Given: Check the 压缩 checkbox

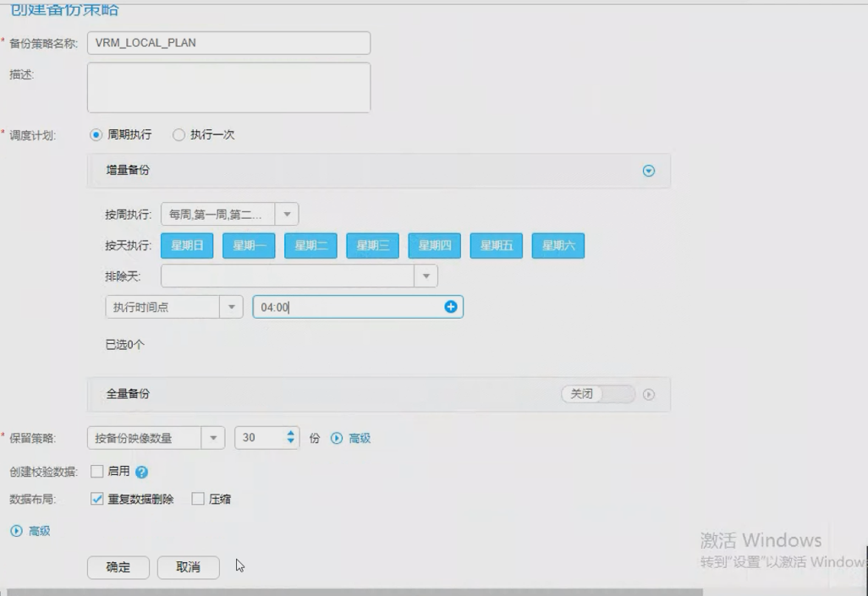Looking at the screenshot, I should [x=198, y=500].
